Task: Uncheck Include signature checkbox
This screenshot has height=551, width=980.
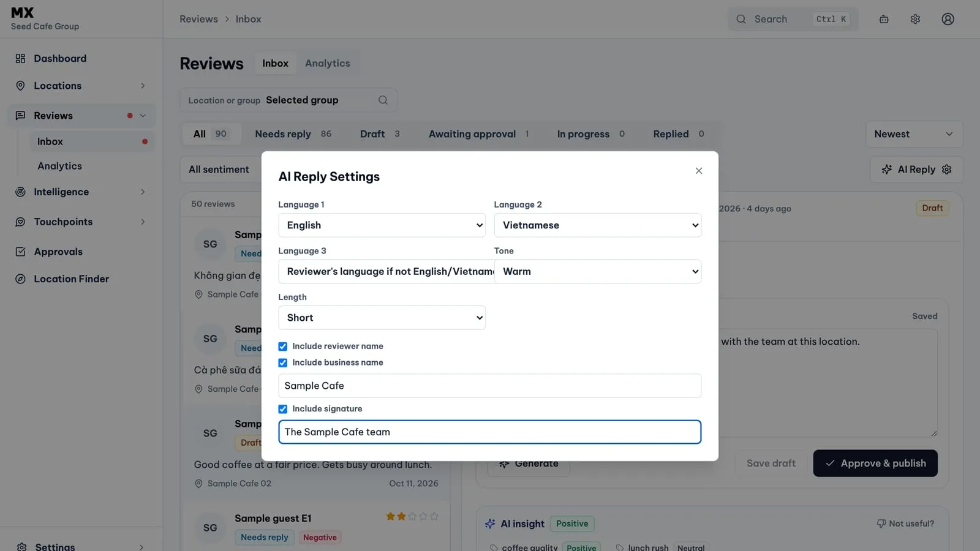Action: (x=283, y=409)
